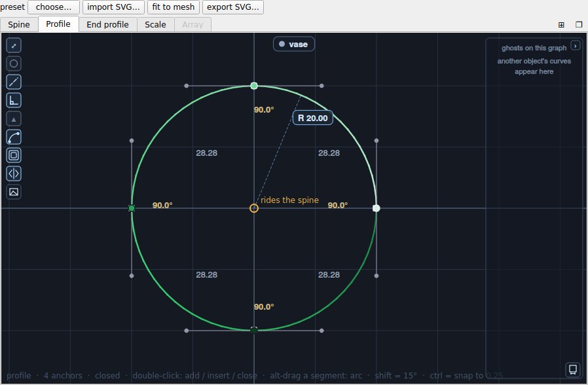Click the bottom anchor's right tangent handle
The width and height of the screenshot is (588, 385).
click(322, 331)
